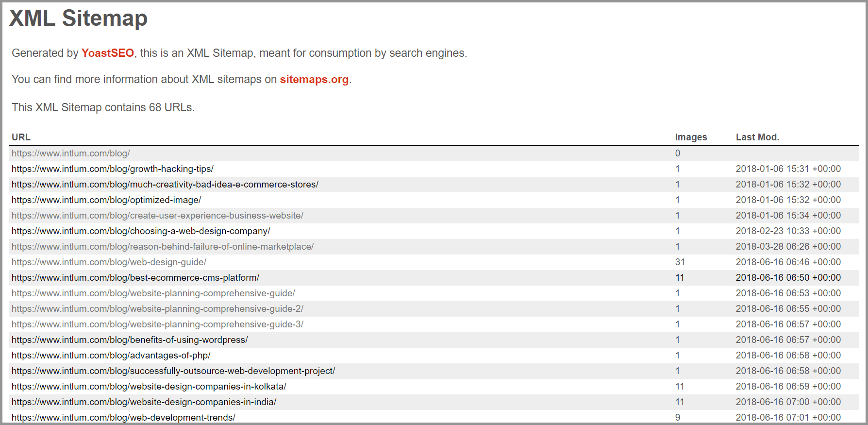The image size is (868, 425).
Task: Select date 2018-06-16 07:01 +00:00
Action: pos(788,418)
